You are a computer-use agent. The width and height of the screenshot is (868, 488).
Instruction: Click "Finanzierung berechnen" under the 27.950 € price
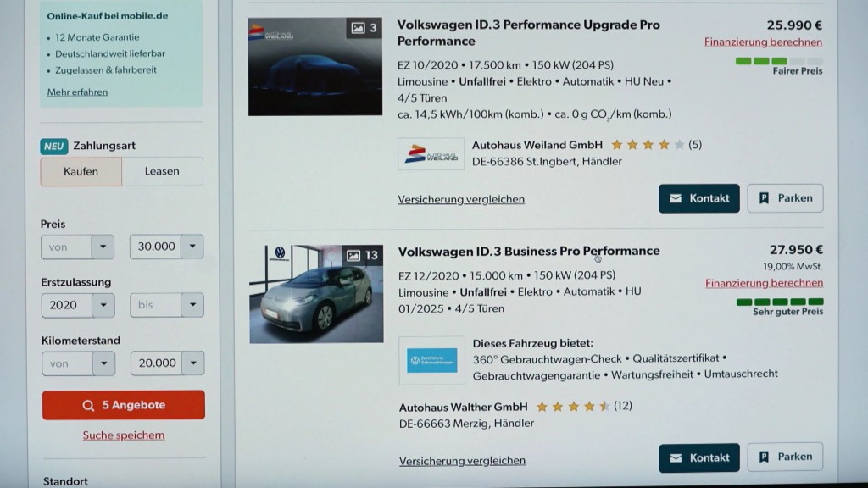[764, 283]
